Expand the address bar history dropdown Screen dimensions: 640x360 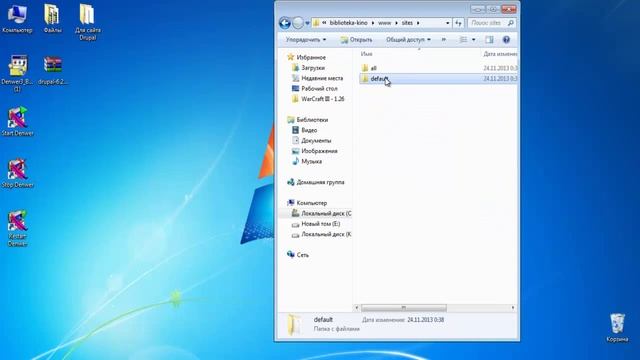[x=447, y=23]
